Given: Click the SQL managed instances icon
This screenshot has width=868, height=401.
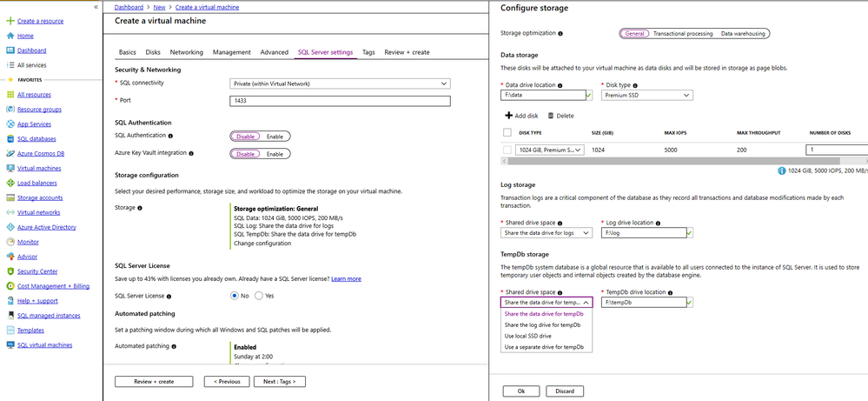Looking at the screenshot, I should click(x=10, y=315).
